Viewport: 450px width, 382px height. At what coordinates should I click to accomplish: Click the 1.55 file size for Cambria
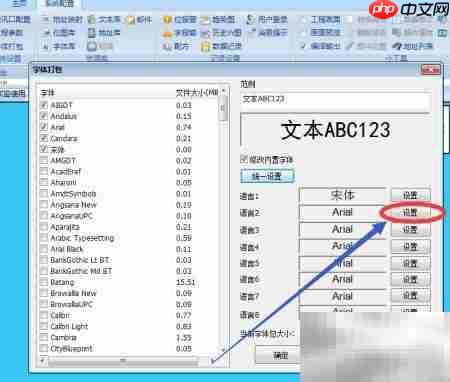[x=184, y=337]
